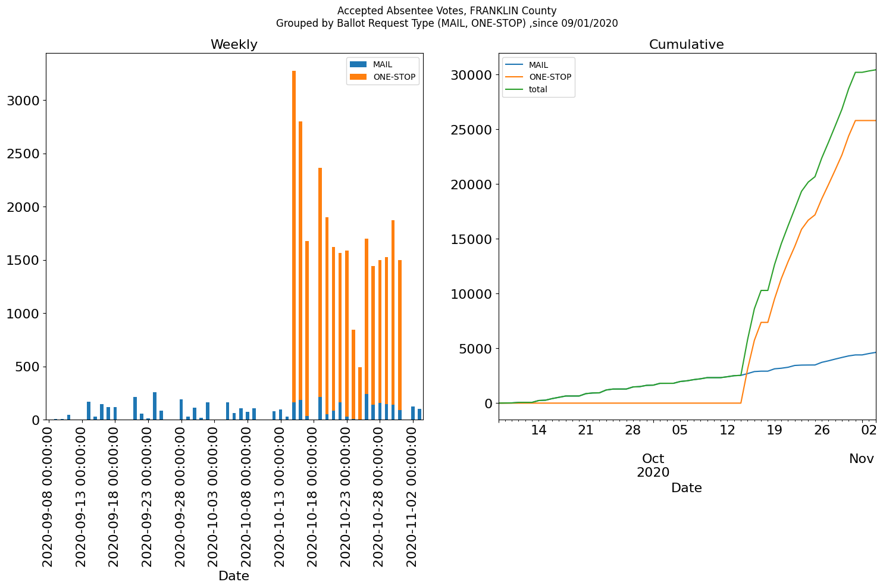Click the 30000 y-axis label on Cumulative chart

(471, 75)
